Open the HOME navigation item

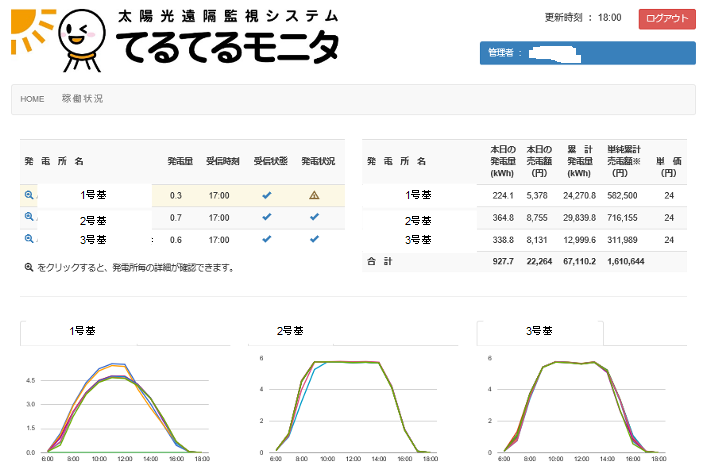[32, 99]
